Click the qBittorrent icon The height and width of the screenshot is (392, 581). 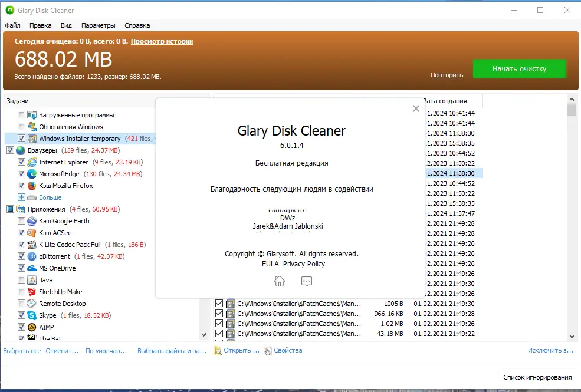coord(32,256)
